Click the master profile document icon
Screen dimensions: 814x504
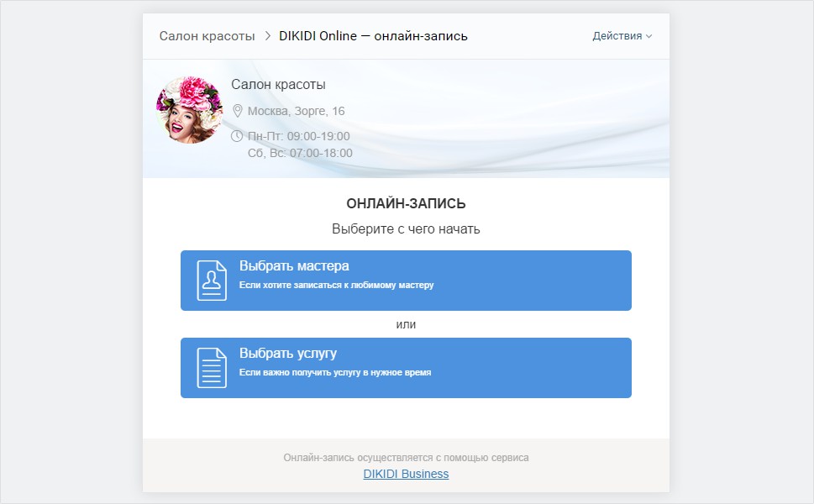pos(212,281)
